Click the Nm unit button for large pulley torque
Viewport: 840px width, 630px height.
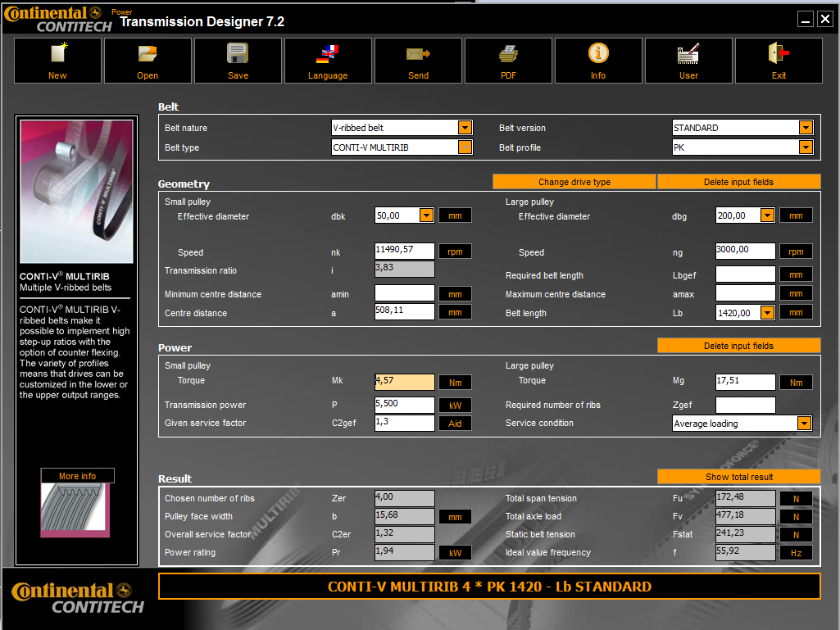click(796, 383)
